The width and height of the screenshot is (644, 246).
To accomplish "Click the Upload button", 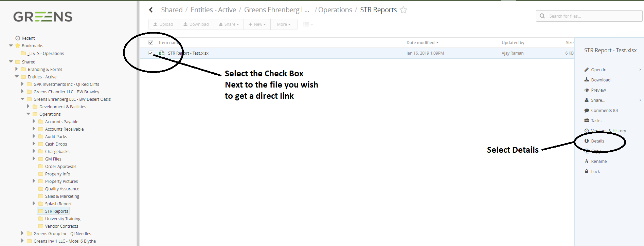I will pyautogui.click(x=163, y=24).
